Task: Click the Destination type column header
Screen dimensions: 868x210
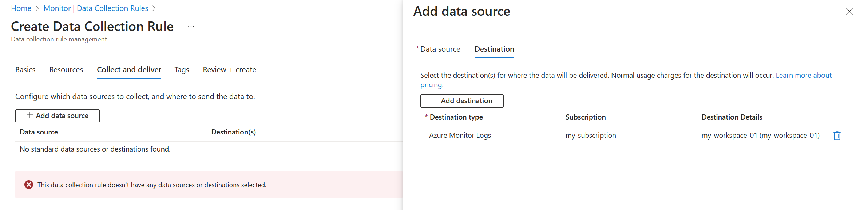Action: click(x=456, y=117)
